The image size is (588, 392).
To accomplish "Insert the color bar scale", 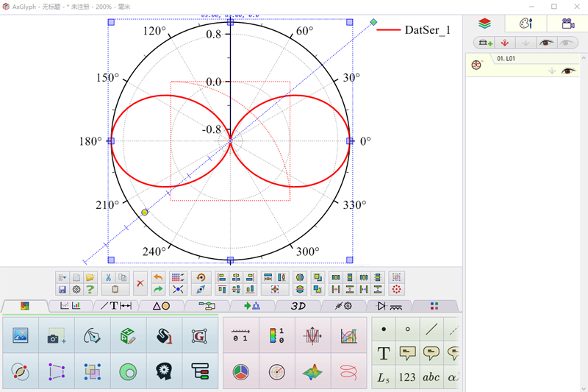I will pyautogui.click(x=276, y=335).
